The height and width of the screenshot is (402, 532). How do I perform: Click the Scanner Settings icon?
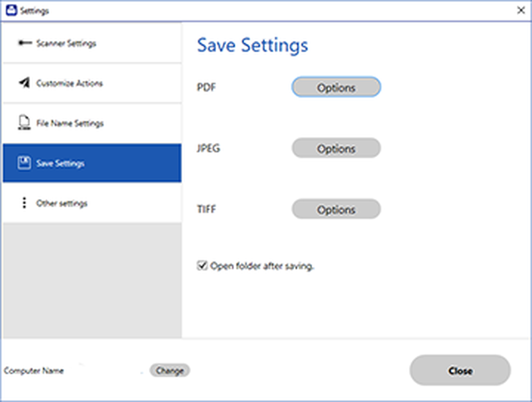coord(25,43)
